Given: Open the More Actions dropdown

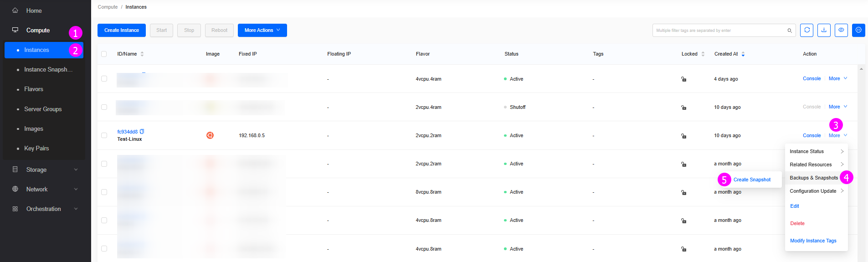Looking at the screenshot, I should tap(262, 30).
